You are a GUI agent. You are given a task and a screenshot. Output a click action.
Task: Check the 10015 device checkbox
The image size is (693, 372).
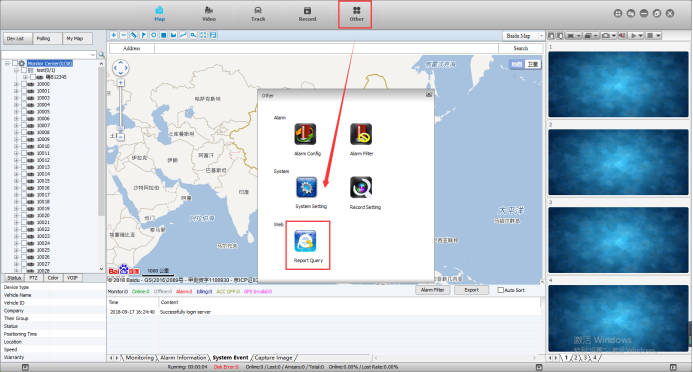(24, 181)
